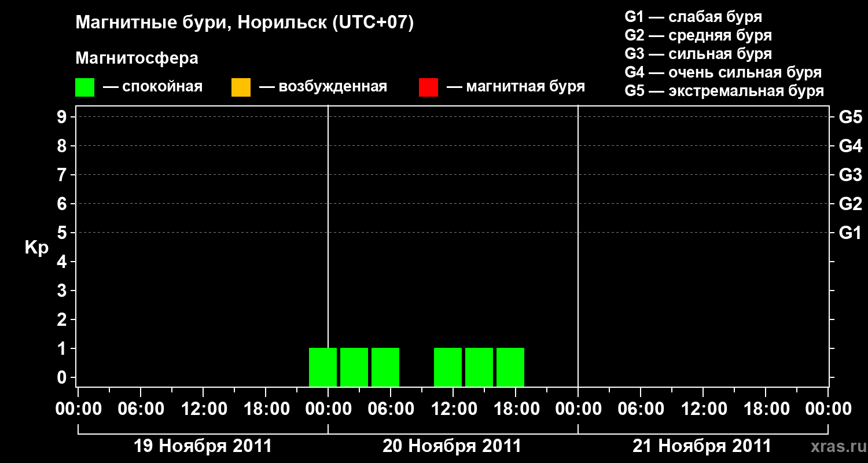Click the green bar starting just after 12:00 on 20 November
The height and width of the screenshot is (463, 868).
479,367
